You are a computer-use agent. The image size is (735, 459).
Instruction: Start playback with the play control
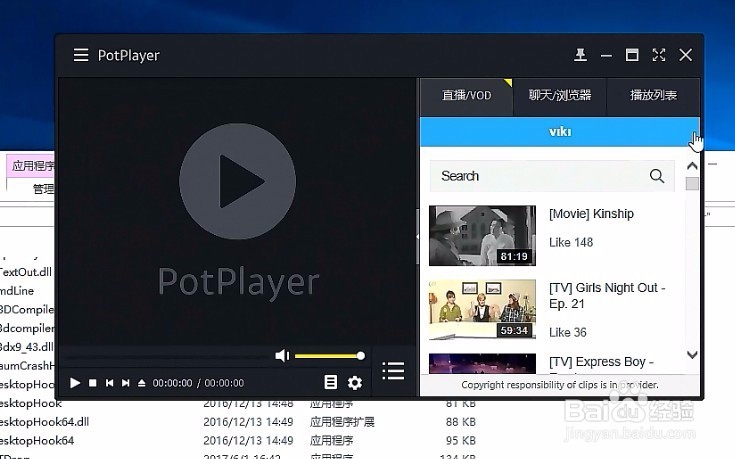(75, 383)
